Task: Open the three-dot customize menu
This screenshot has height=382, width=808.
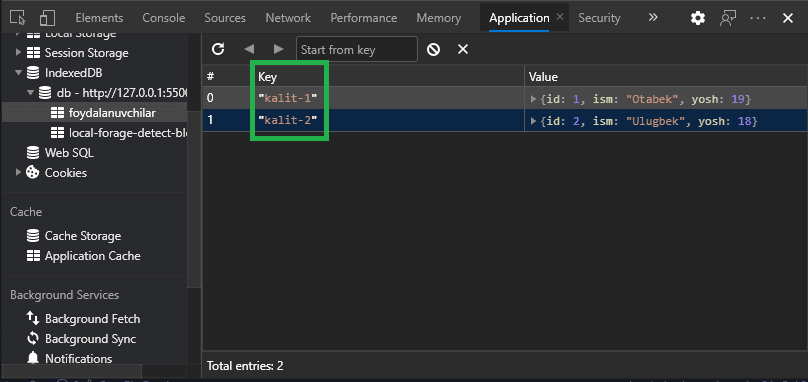Action: tap(758, 18)
